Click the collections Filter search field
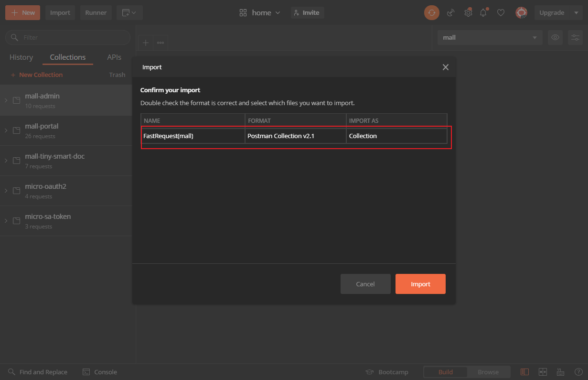Image resolution: width=588 pixels, height=380 pixels. tap(72, 37)
